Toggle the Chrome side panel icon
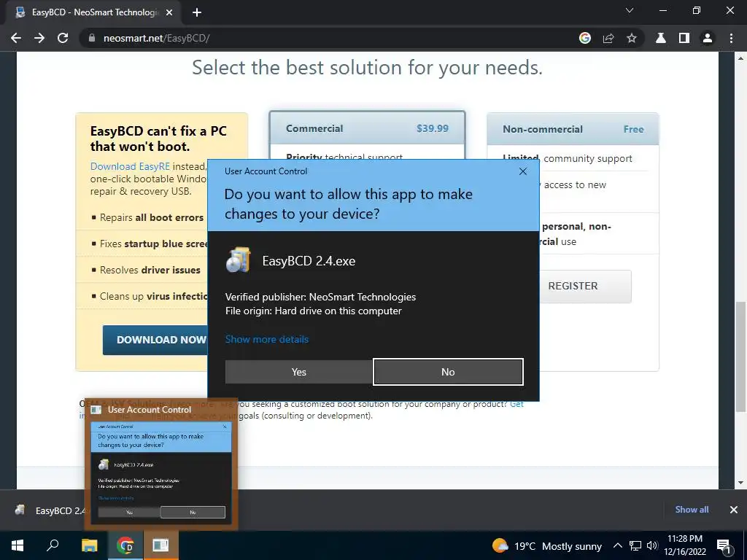This screenshot has height=560, width=747. point(684,38)
